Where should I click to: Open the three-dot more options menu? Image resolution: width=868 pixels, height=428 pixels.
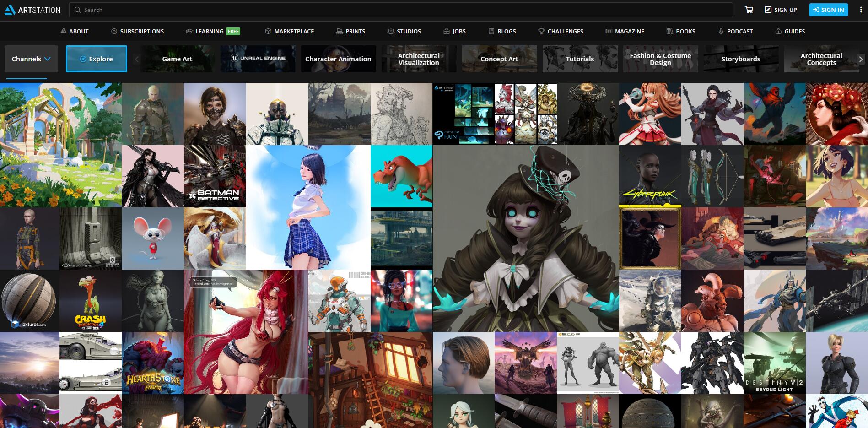pos(861,10)
